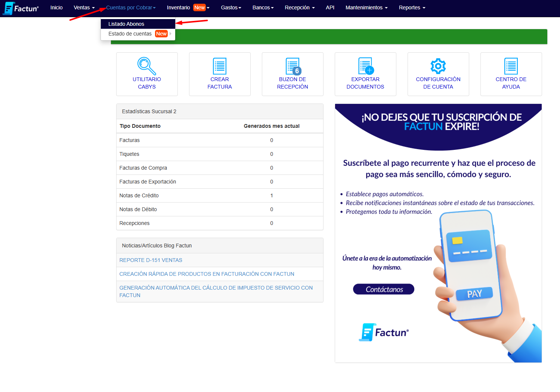Image resolution: width=560 pixels, height=392 pixels.
Task: Click the Generados mes actual column header
Action: [272, 126]
